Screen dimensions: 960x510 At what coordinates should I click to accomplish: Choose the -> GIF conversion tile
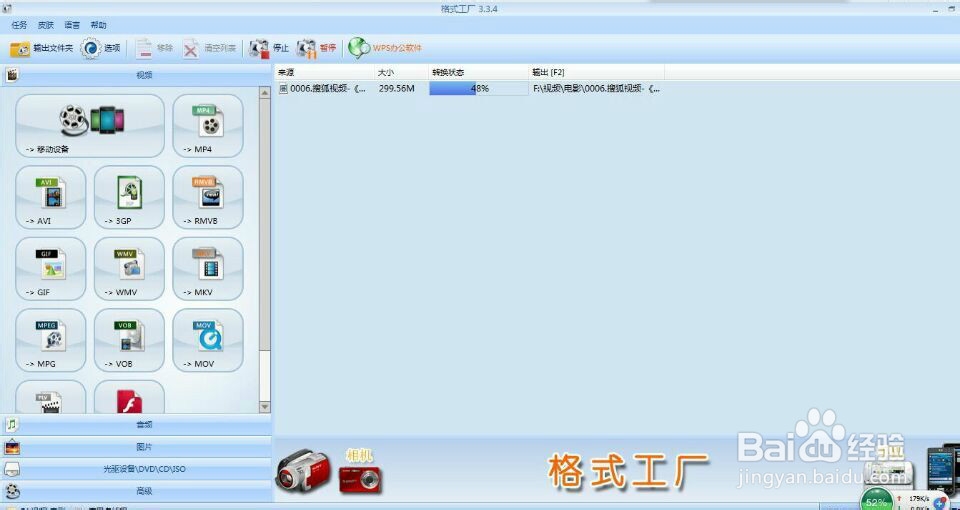(50, 269)
